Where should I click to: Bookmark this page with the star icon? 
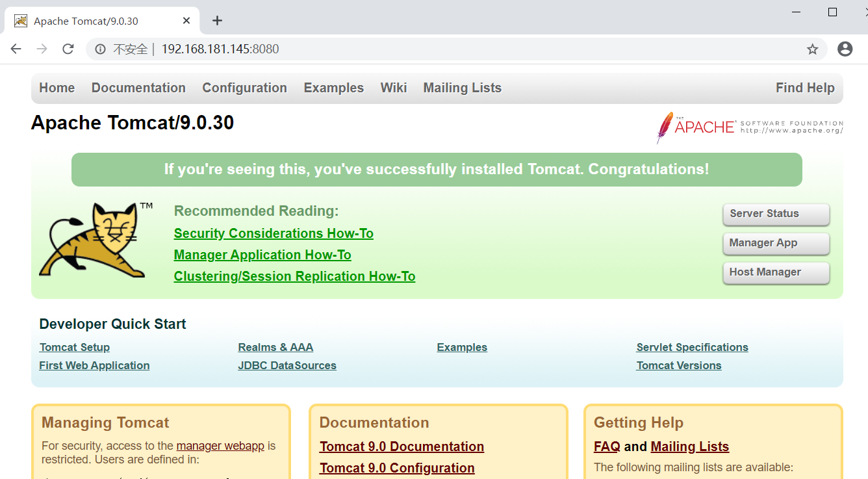(x=812, y=49)
